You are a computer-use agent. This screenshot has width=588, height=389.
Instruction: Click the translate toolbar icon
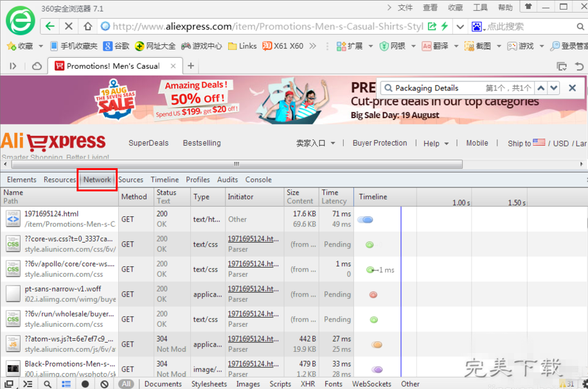click(x=427, y=46)
